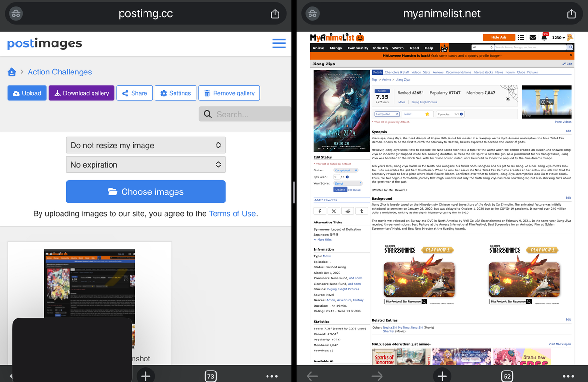Play the Jiang Ziya trailer video
Screen dimensions: 588x382
(x=546, y=102)
